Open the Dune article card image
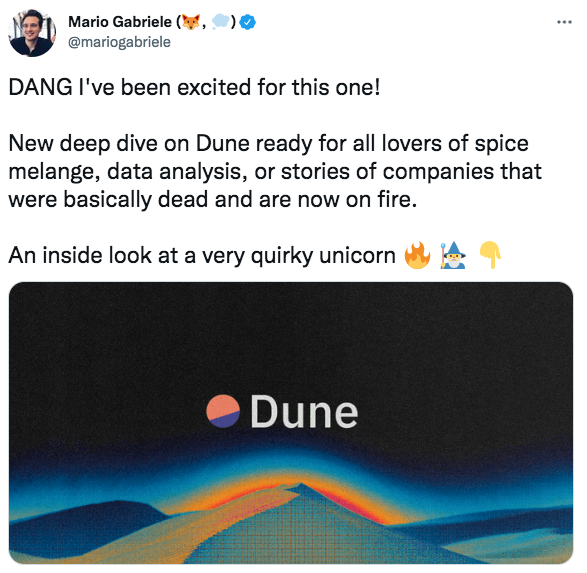587x573 pixels. (291, 423)
